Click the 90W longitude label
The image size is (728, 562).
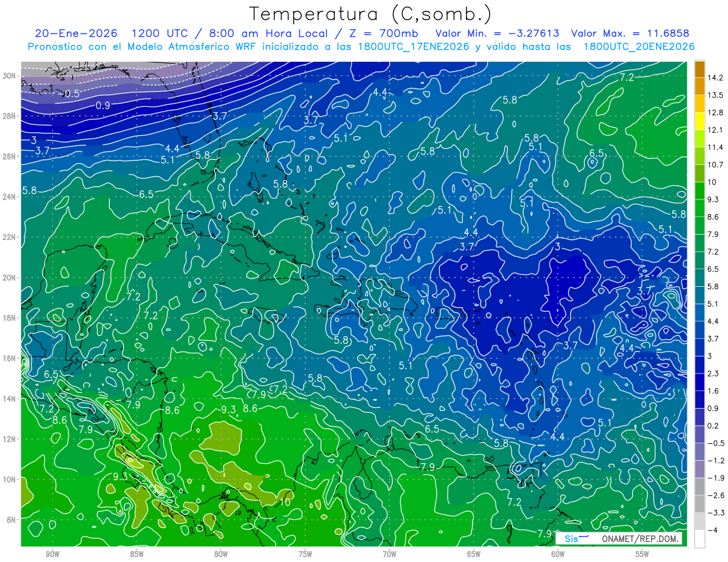52,554
